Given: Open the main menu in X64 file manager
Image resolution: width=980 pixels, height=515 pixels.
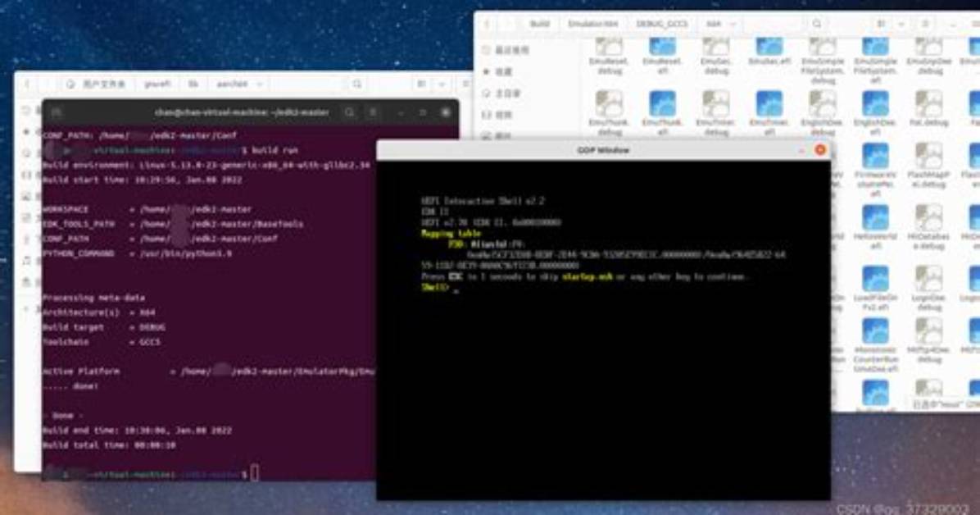Looking at the screenshot, I should 926,24.
